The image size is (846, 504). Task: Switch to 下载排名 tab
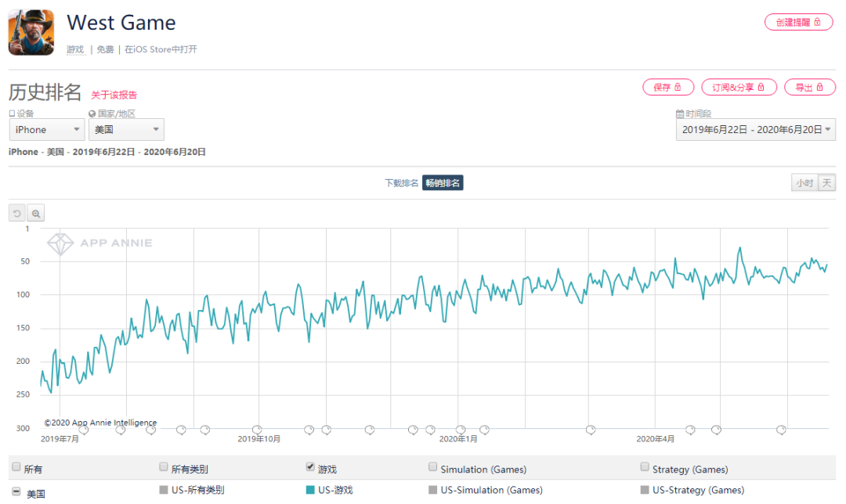pos(401,183)
